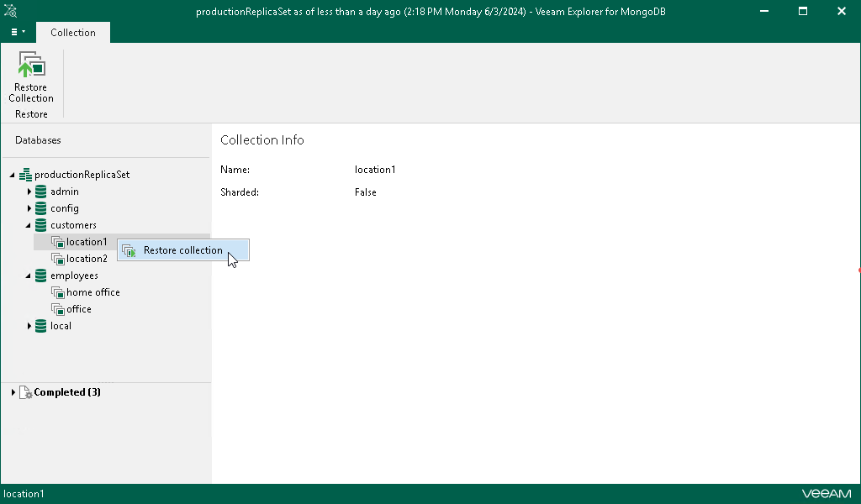This screenshot has height=504, width=861.
Task: Select the location2 collection label
Action: click(87, 259)
